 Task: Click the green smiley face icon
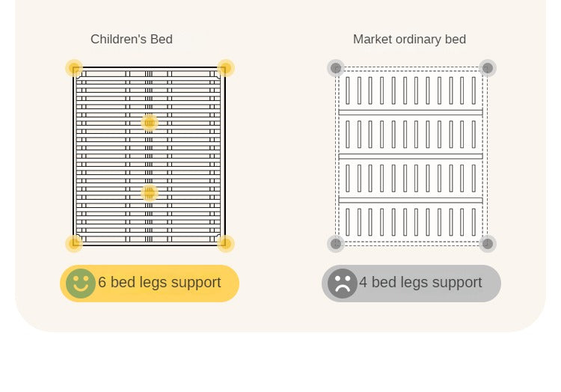(x=81, y=284)
